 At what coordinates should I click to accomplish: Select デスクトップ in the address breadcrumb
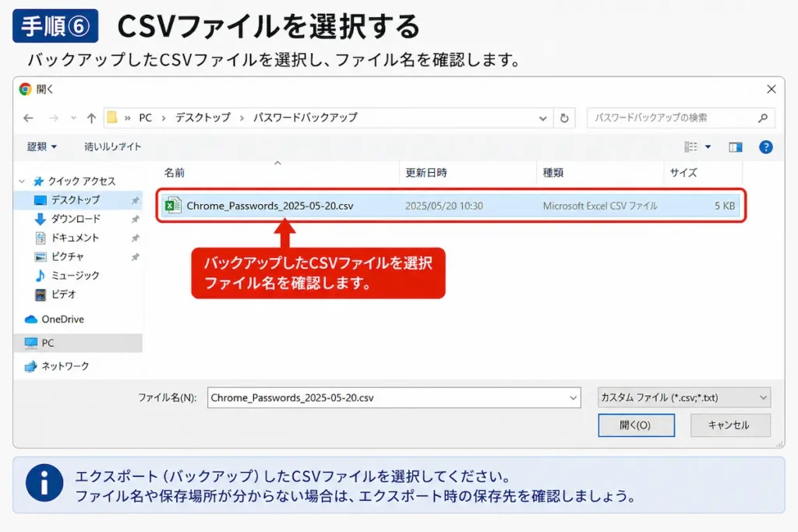tap(203, 118)
